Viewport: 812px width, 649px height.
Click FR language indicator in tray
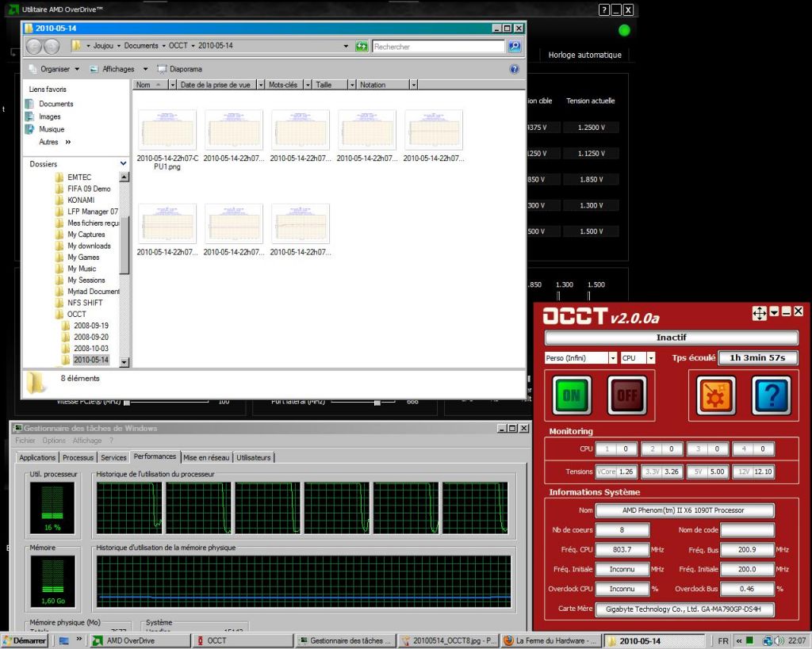tap(723, 641)
